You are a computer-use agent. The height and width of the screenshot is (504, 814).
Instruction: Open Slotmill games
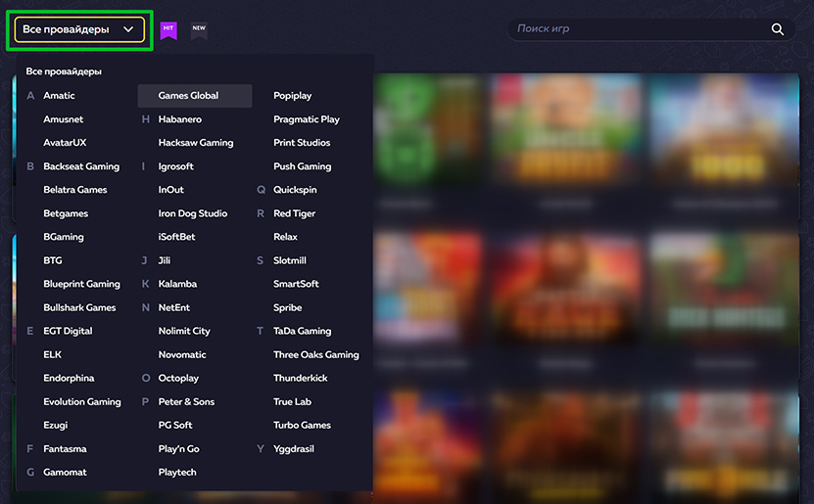click(290, 260)
